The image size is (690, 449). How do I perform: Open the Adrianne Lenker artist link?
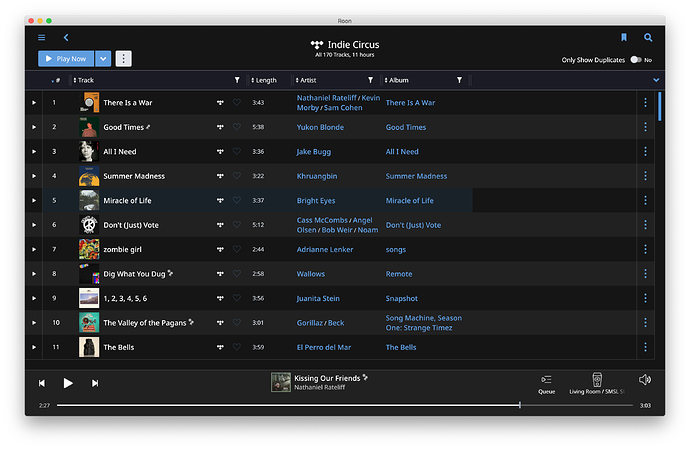point(325,249)
